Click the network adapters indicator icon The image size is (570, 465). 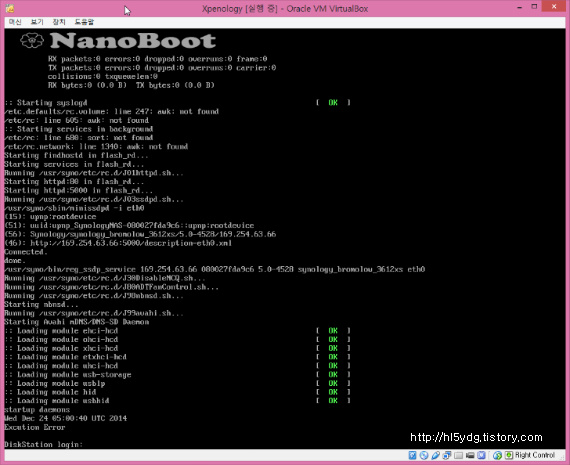tap(447, 455)
